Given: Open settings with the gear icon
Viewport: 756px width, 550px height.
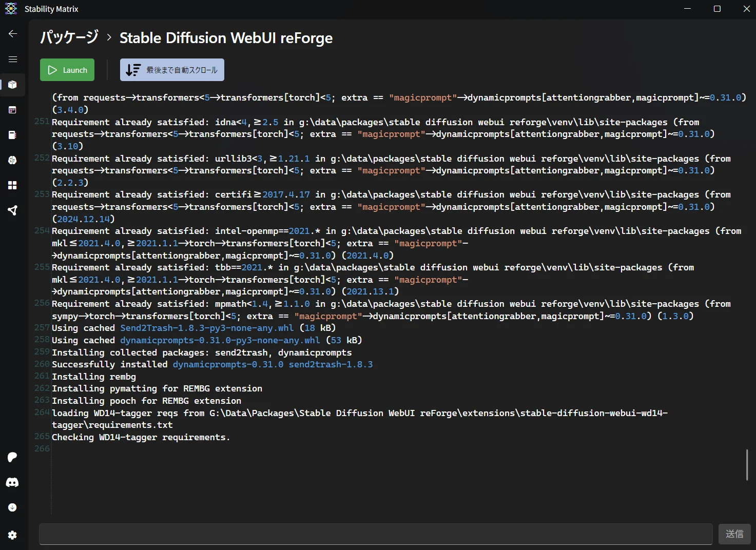Looking at the screenshot, I should point(13,535).
